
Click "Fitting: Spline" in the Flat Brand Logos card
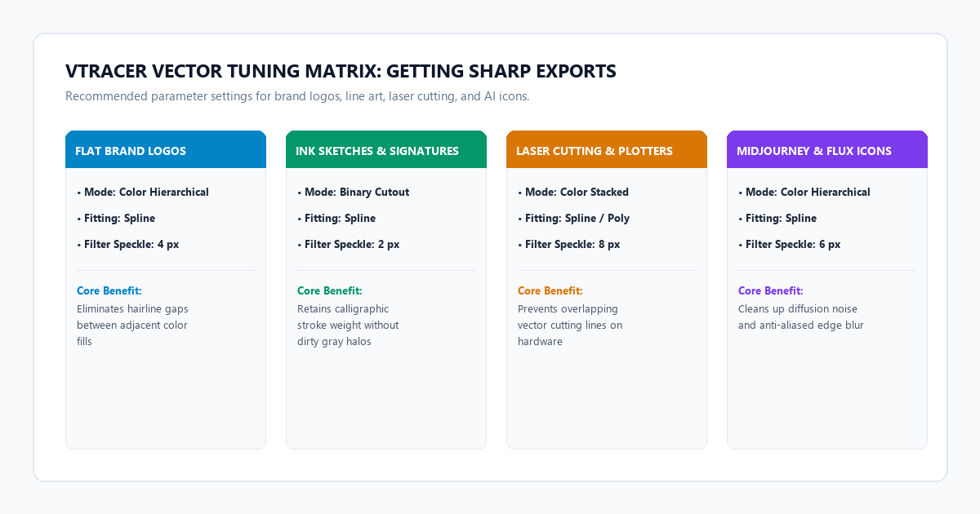click(116, 219)
